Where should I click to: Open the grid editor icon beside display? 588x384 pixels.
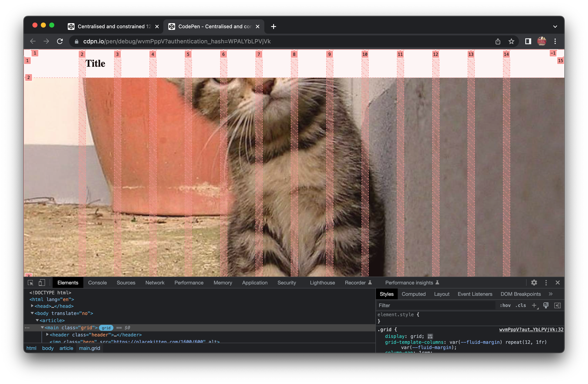(430, 336)
